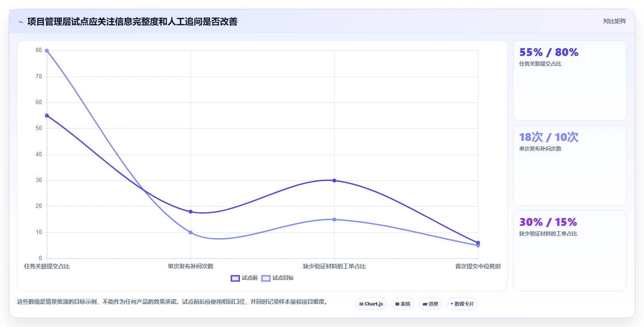Click the 试点前 legend color box

pos(235,278)
